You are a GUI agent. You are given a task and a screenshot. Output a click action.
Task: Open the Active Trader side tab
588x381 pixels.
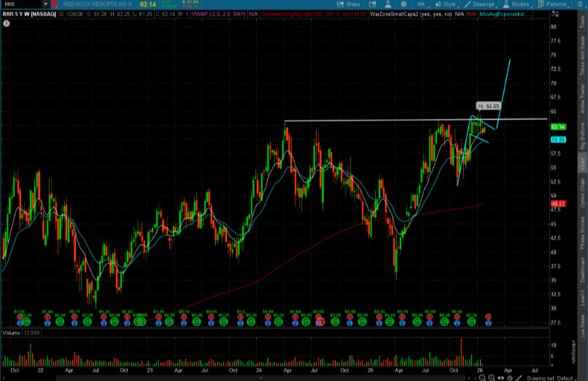[x=582, y=99]
